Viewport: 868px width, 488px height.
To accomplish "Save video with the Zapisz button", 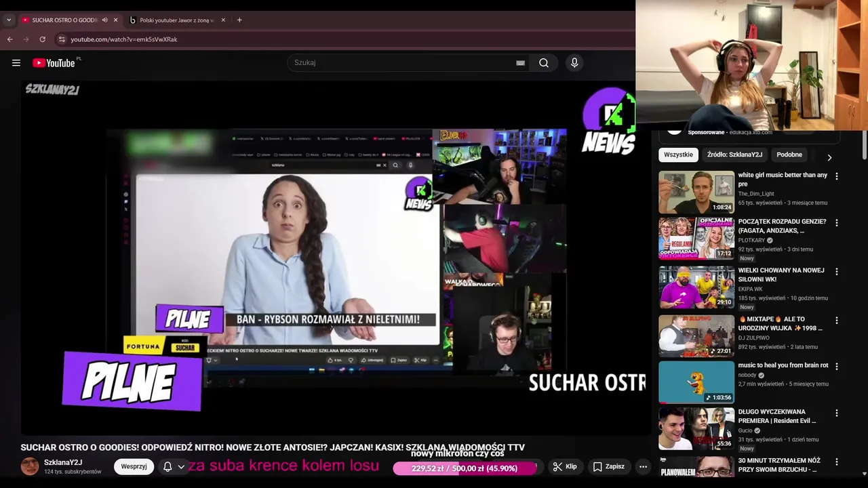I will pos(609,466).
